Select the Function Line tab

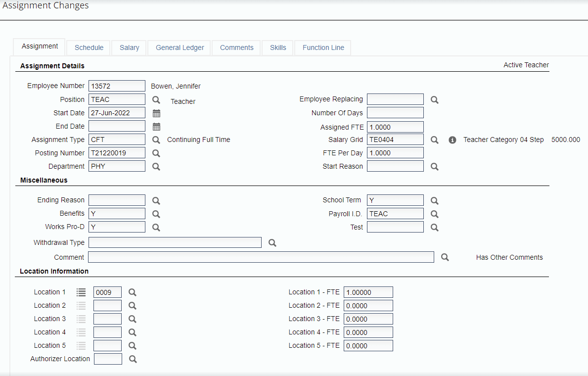coord(323,47)
